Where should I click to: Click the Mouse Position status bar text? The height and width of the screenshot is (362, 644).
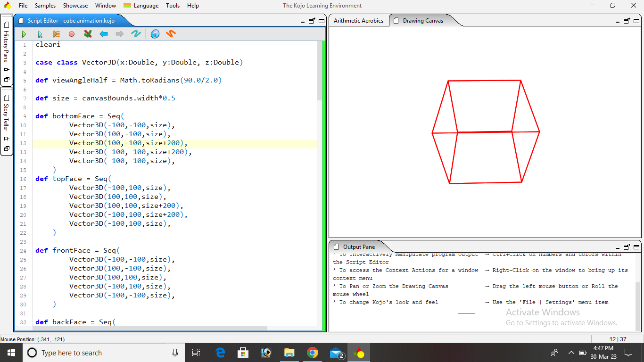coord(33,339)
